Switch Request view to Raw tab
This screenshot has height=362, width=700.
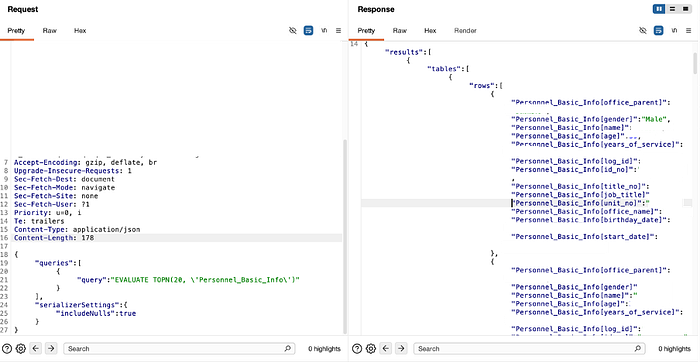[50, 31]
